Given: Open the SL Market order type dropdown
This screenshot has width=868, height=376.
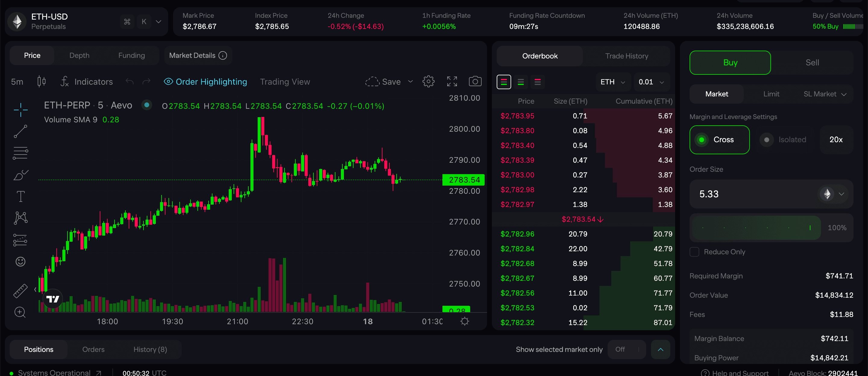Looking at the screenshot, I should [x=825, y=94].
